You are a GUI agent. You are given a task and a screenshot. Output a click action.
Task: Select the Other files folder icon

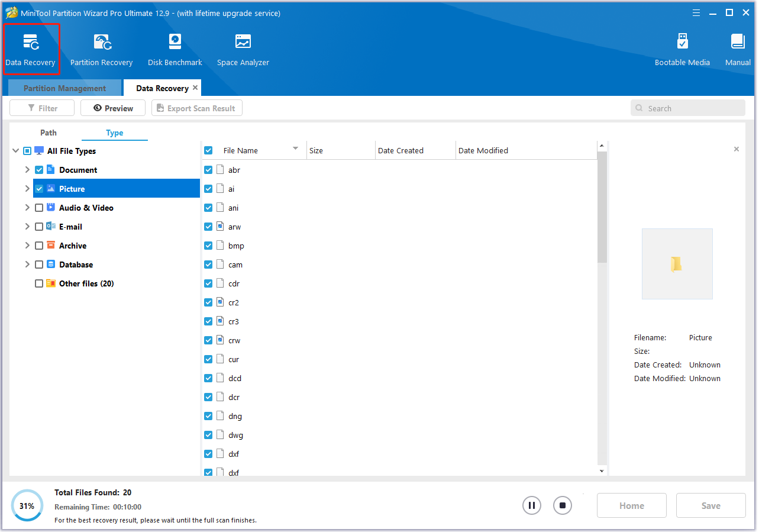pyautogui.click(x=51, y=283)
